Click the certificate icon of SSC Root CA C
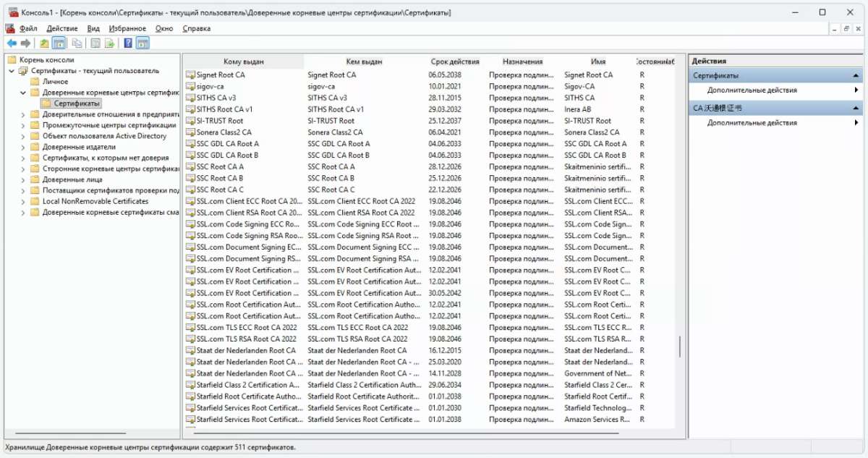Screen dimensions: 868x458 tap(191, 190)
